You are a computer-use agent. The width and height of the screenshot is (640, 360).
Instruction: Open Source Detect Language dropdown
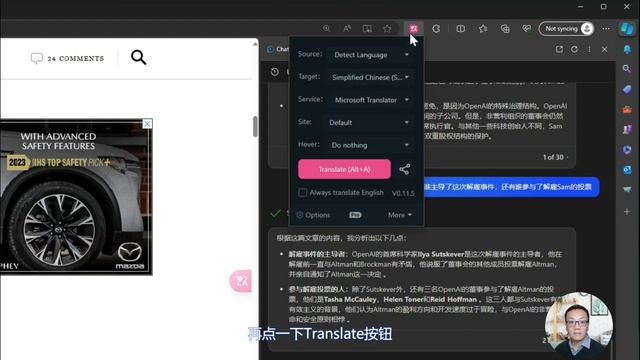point(370,55)
